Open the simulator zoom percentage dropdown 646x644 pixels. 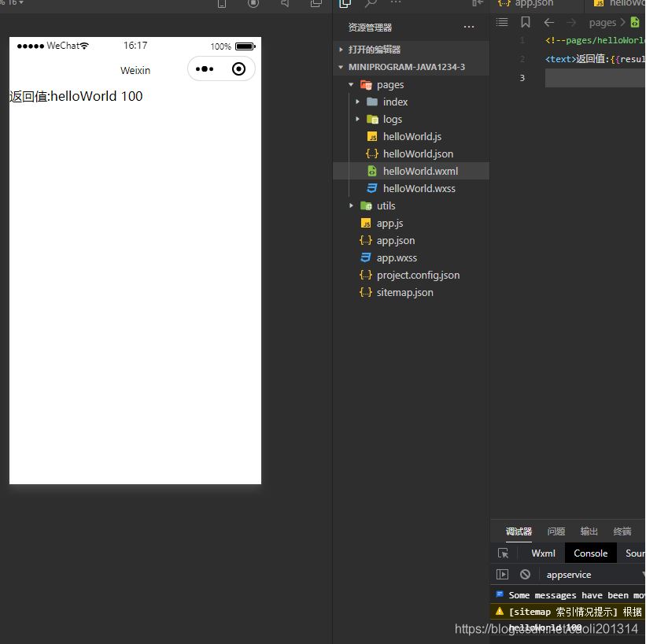coord(13,2)
